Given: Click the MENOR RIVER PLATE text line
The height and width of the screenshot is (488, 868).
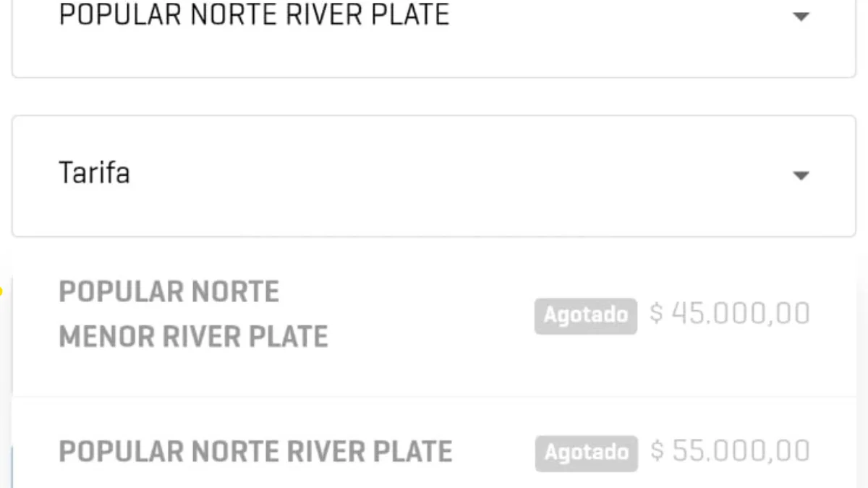Looking at the screenshot, I should click(x=193, y=337).
